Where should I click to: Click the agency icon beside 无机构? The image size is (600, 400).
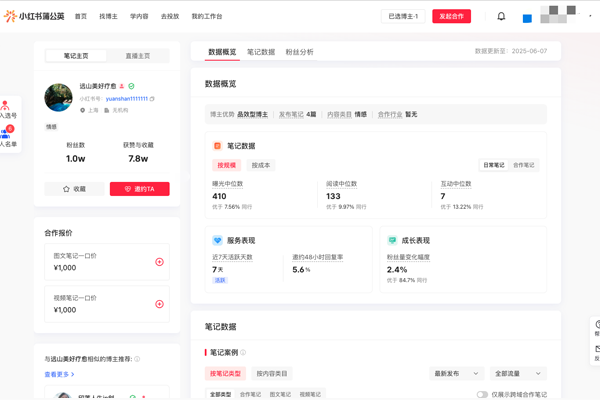pyautogui.click(x=106, y=110)
